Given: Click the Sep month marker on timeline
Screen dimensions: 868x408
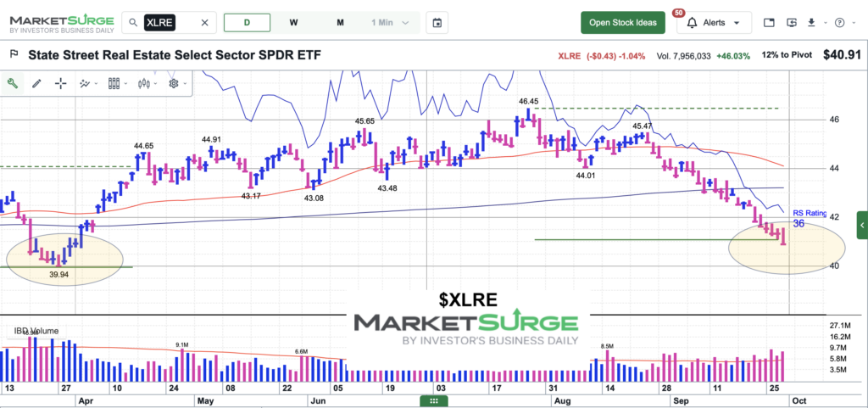Looking at the screenshot, I should [x=681, y=400].
